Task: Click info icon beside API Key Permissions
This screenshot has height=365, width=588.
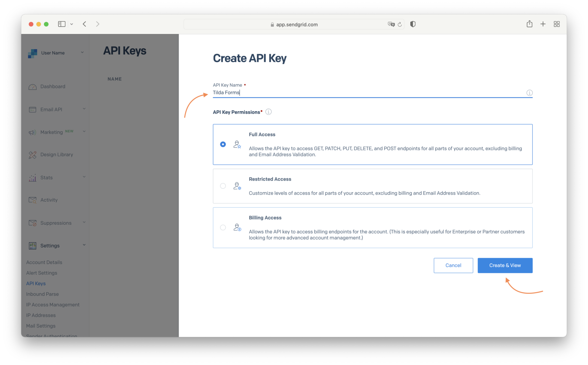Action: click(268, 112)
